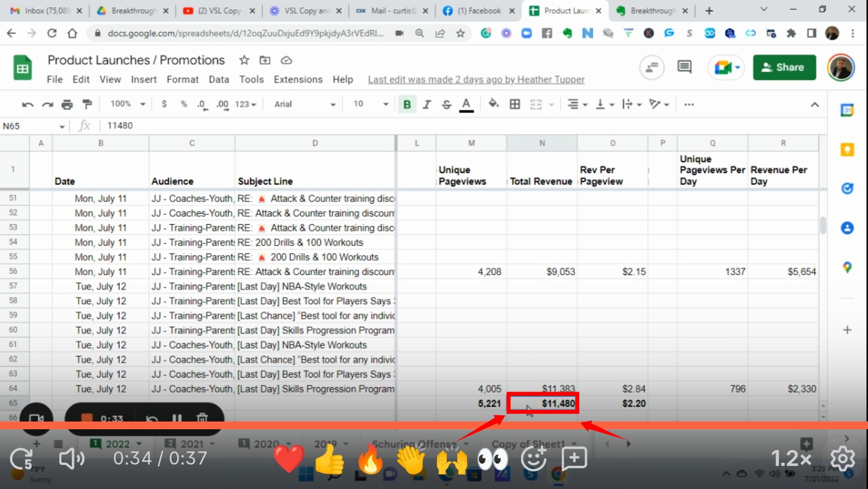
Task: Add a comment on the video
Action: tap(574, 458)
